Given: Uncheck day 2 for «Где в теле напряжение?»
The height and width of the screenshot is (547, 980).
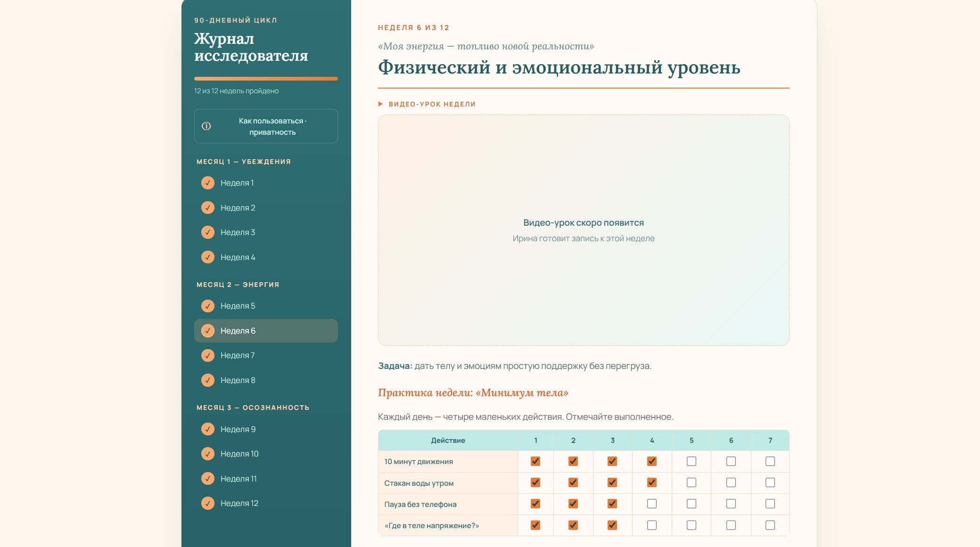Looking at the screenshot, I should tap(573, 525).
